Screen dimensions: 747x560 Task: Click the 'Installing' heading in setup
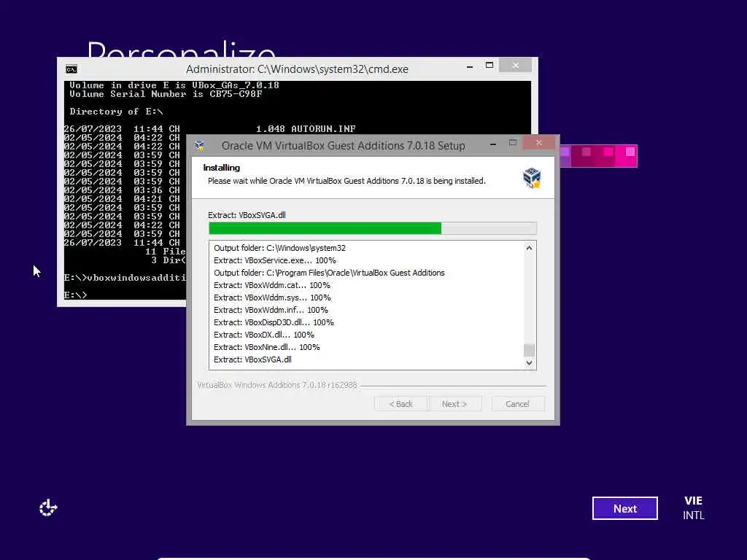tap(222, 168)
